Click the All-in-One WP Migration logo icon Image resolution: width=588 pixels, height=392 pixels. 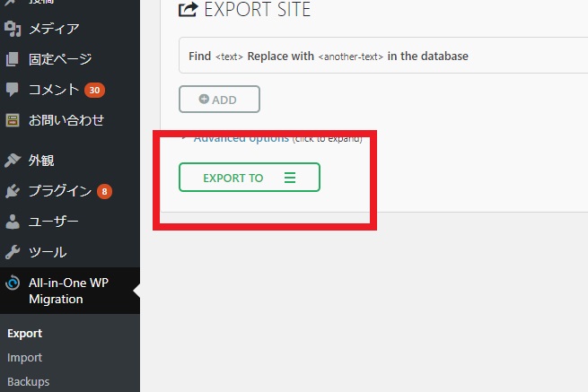(13, 283)
